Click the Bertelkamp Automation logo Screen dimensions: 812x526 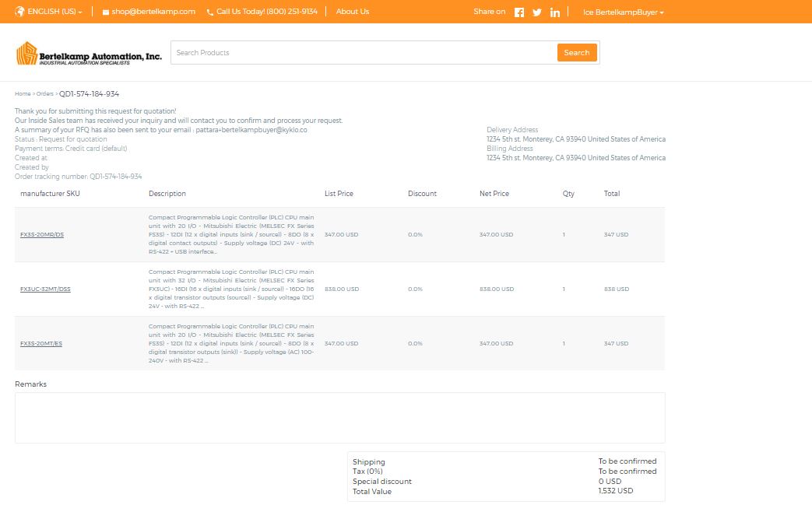click(x=89, y=54)
